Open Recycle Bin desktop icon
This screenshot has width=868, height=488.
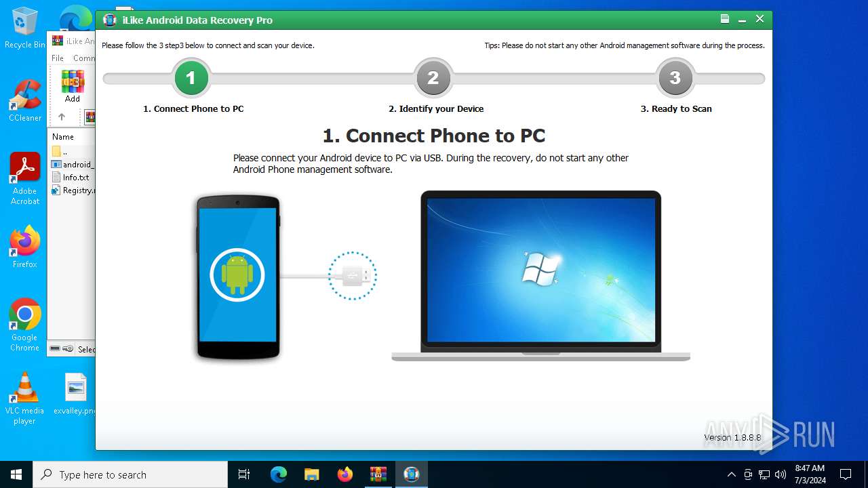(25, 28)
